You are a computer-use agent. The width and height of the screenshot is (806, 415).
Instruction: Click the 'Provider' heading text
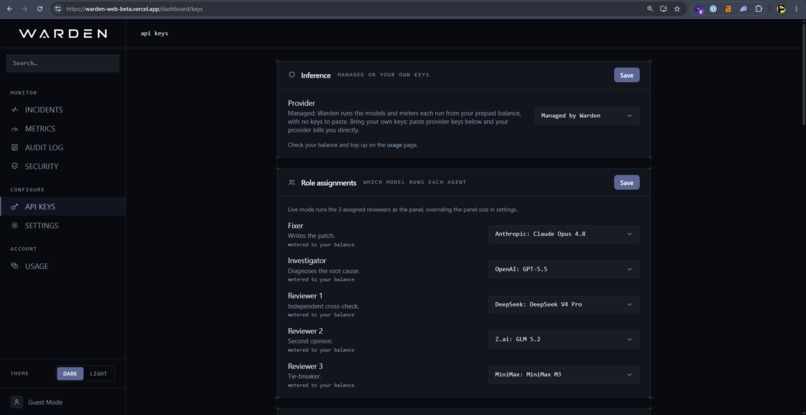tap(301, 103)
